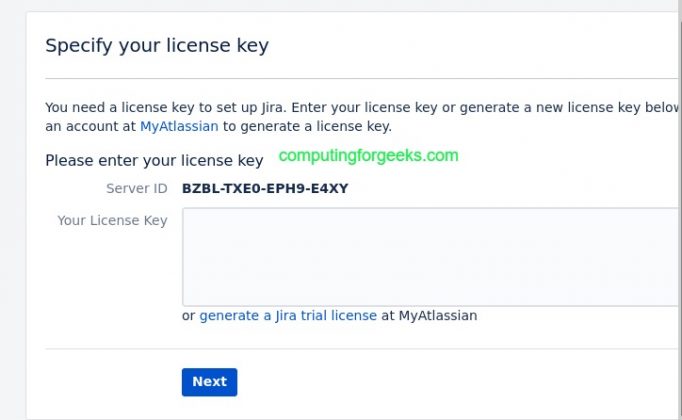Click the divider line above the Next button
The width and height of the screenshot is (682, 420).
360,349
